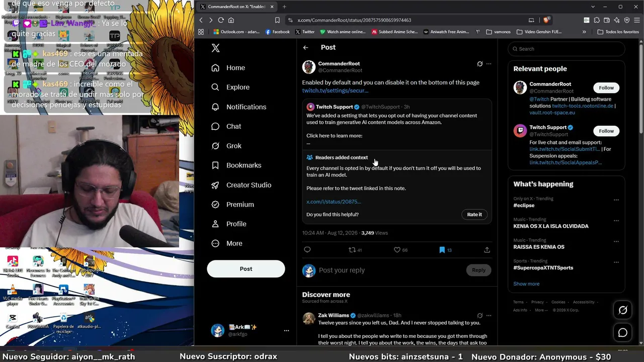The height and width of the screenshot is (362, 644).
Task: Follow Twitch Support in Relevant people
Action: click(606, 131)
